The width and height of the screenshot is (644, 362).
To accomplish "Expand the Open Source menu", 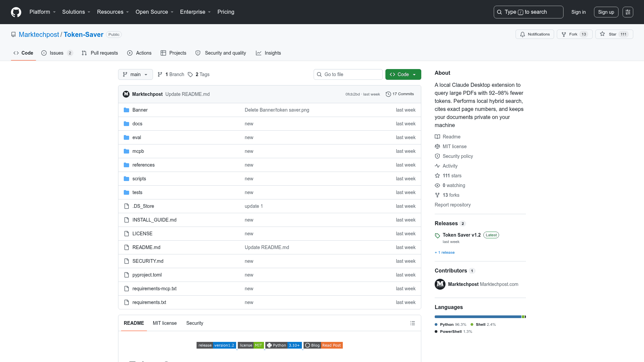I will point(155,12).
